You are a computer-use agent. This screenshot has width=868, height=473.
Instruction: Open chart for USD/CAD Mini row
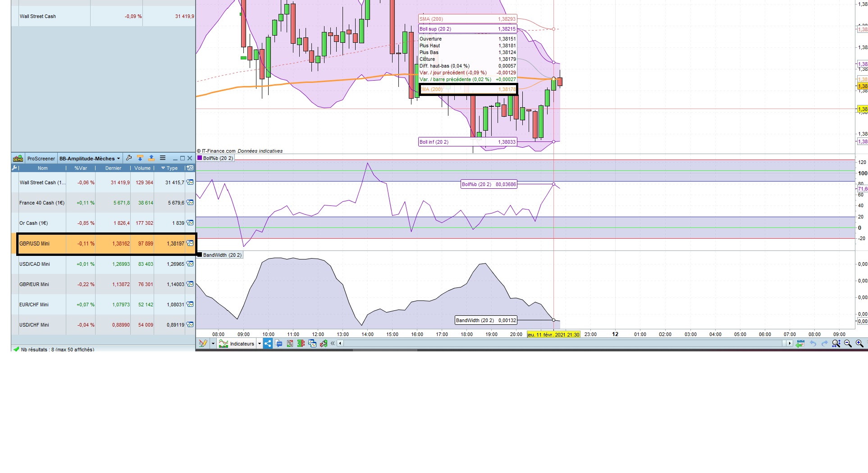coord(190,264)
